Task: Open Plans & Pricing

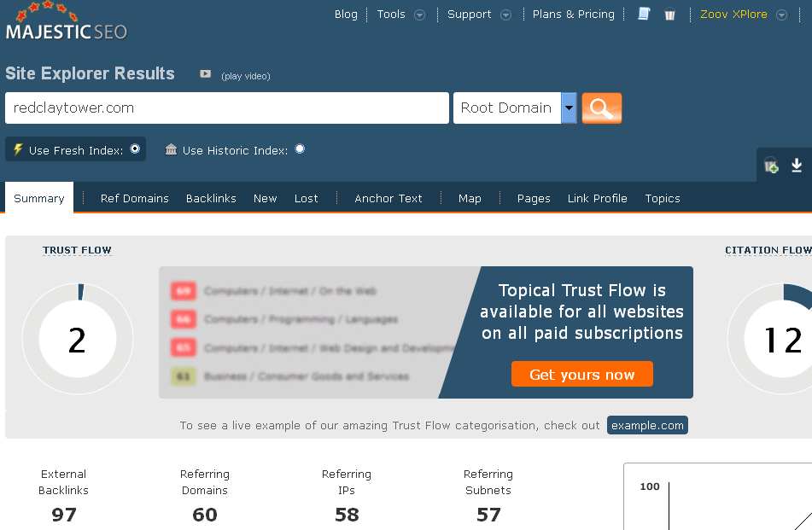Action: 573,15
